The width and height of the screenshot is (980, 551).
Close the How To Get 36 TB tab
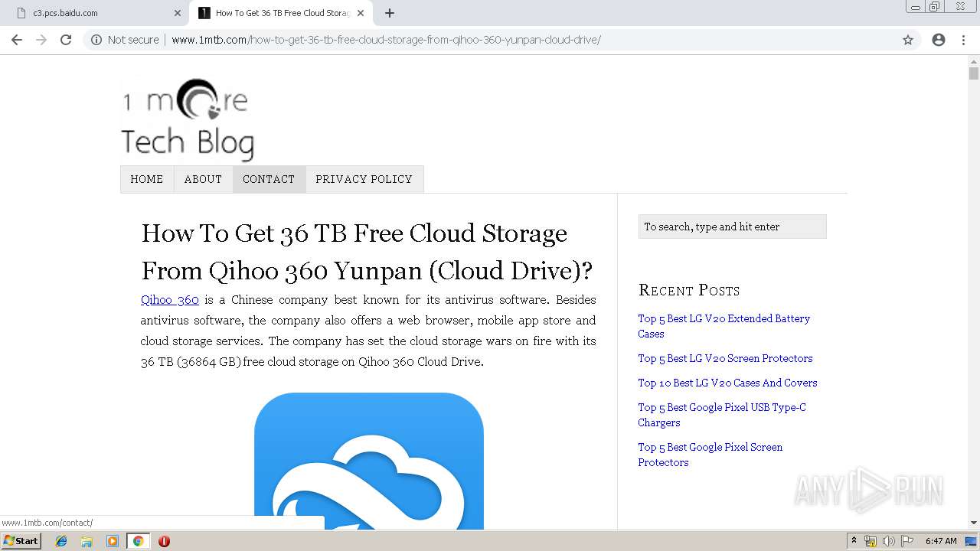(x=361, y=13)
